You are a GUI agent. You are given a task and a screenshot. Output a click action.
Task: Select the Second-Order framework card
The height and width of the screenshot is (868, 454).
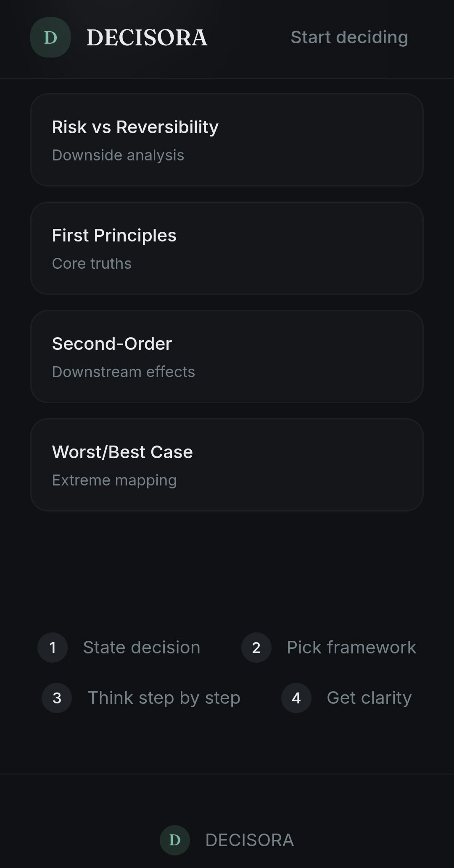click(x=227, y=356)
